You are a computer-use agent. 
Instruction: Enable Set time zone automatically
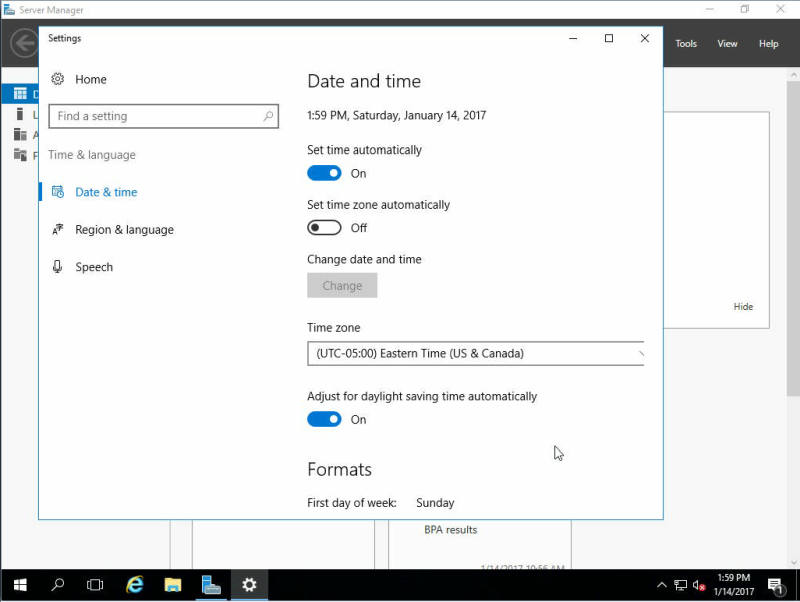(x=324, y=228)
